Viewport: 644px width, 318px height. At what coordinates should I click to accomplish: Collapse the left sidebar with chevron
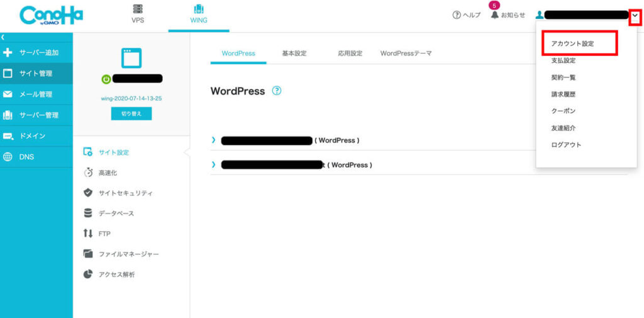[x=3, y=37]
